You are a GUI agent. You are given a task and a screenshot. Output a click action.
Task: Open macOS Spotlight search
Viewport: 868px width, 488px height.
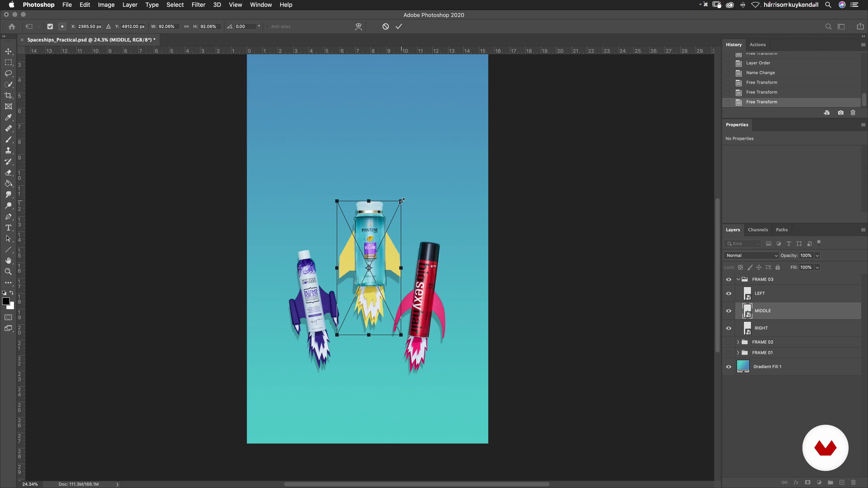tap(828, 5)
